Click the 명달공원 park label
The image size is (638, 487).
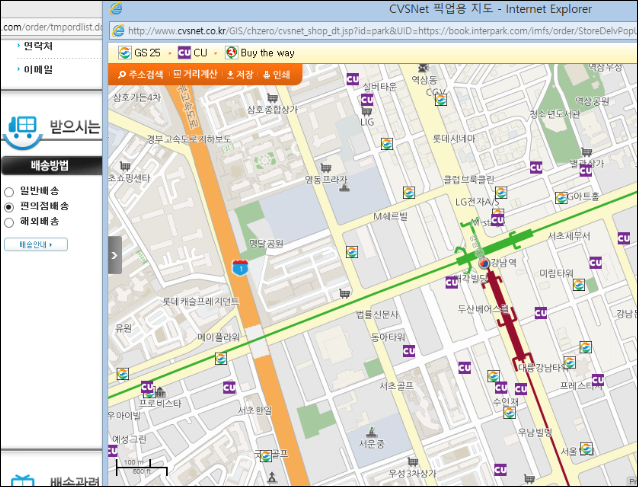pos(266,244)
